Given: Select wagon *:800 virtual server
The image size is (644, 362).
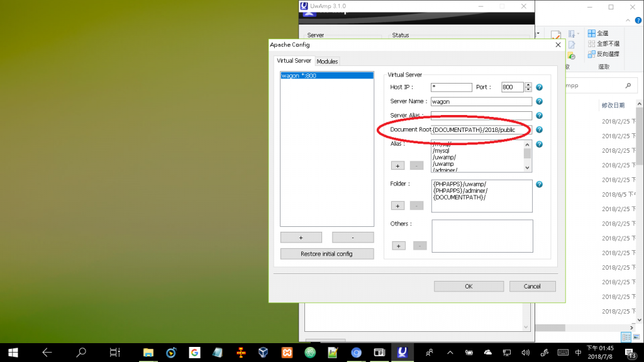Looking at the screenshot, I should [x=327, y=75].
